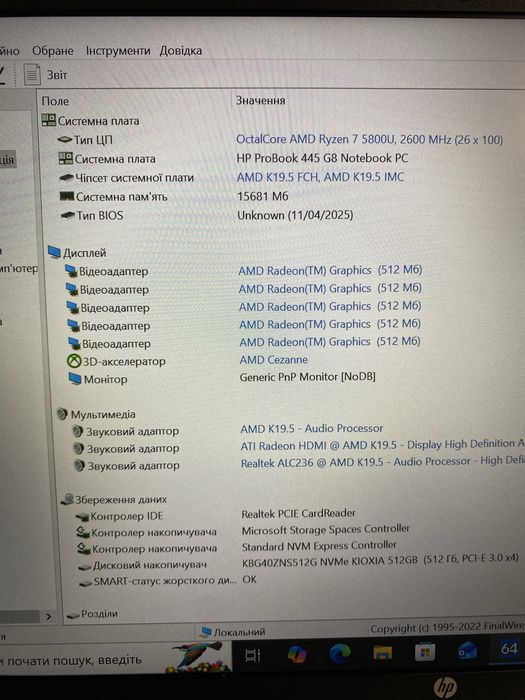Open Microsoft Store from the taskbar
Image resolution: width=525 pixels, height=700 pixels.
point(425,653)
